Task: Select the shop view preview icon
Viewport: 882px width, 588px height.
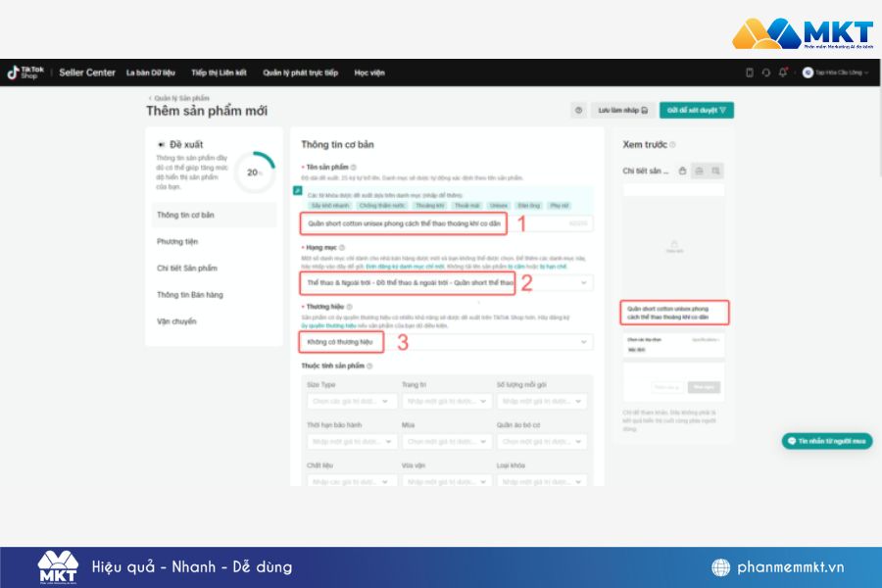Action: [699, 171]
